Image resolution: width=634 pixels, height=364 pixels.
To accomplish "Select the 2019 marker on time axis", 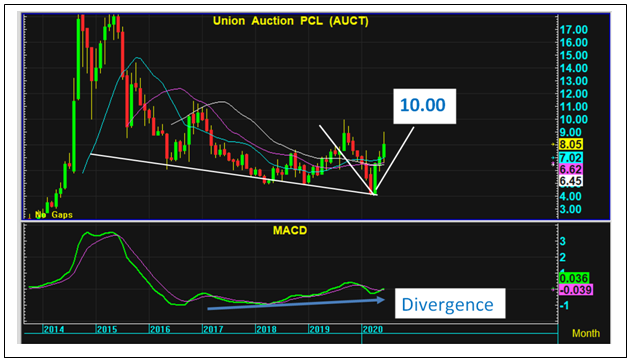I will (319, 329).
